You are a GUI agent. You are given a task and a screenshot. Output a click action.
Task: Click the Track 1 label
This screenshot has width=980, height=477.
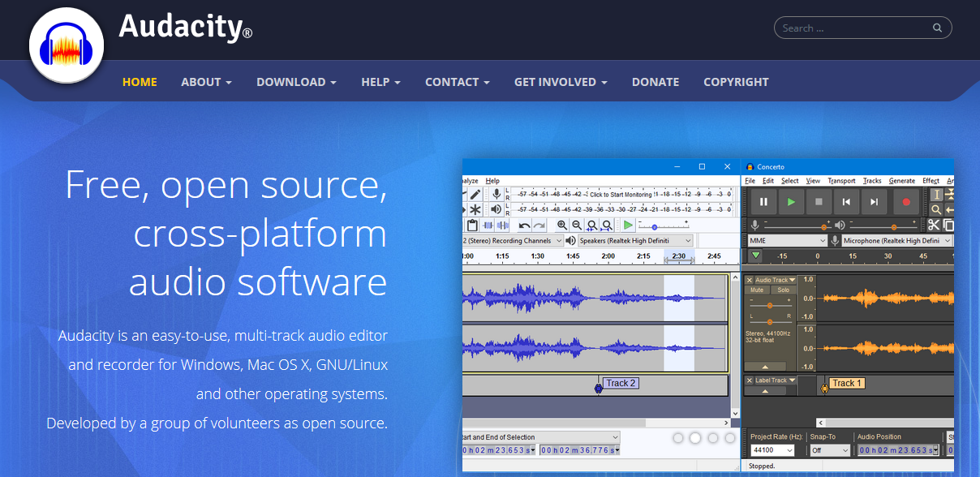(847, 383)
